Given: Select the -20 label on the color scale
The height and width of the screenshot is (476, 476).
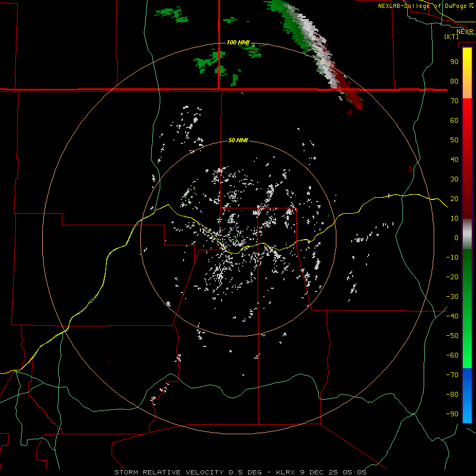Looking at the screenshot, I should 452,277.
